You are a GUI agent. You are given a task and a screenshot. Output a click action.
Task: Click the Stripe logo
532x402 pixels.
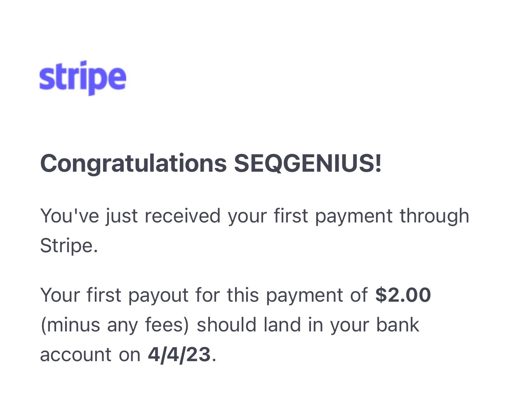pyautogui.click(x=83, y=78)
